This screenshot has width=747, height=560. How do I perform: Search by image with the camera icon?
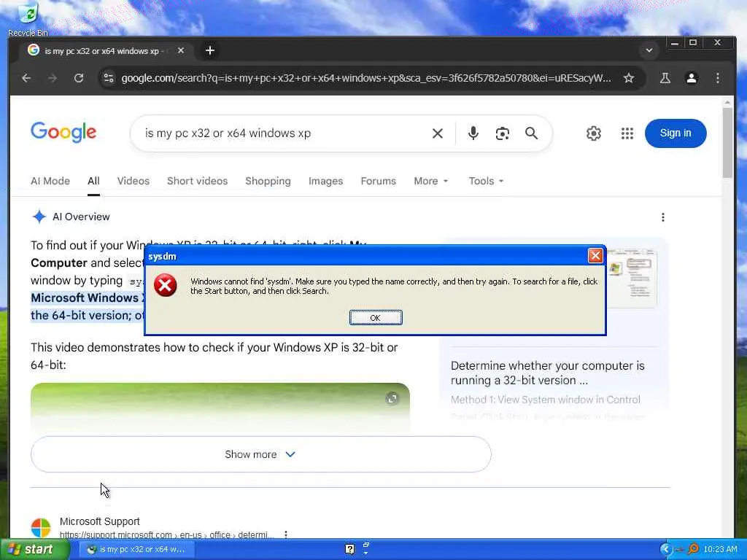[502, 133]
